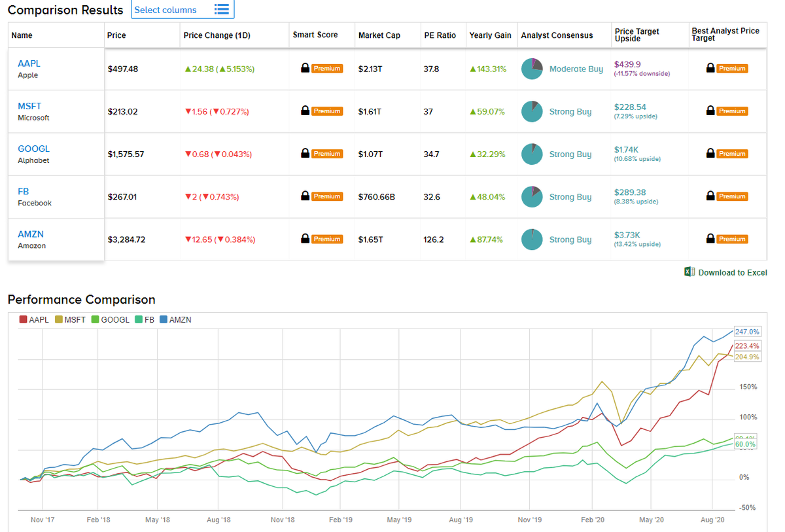Click the Smart Score lock icon for MSFT

pos(305,111)
